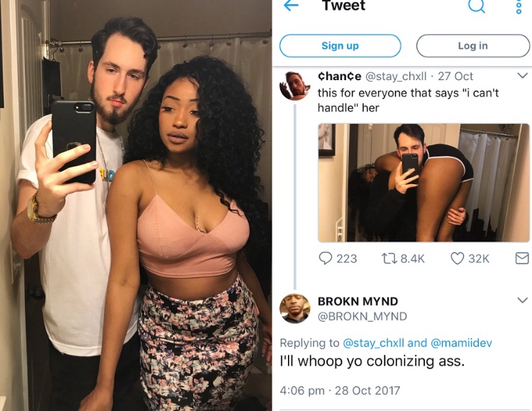Click the @BROKN_MYND handle text
The image size is (532, 411).
tap(362, 316)
